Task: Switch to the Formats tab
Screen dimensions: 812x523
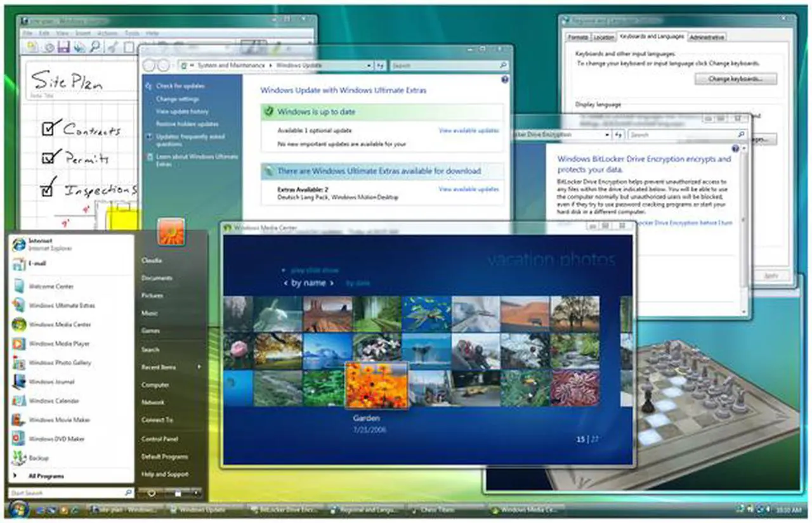Action: point(578,37)
